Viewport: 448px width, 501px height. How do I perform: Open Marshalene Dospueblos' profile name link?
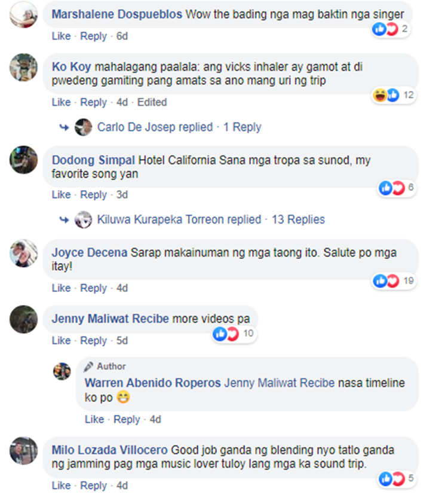(x=117, y=14)
